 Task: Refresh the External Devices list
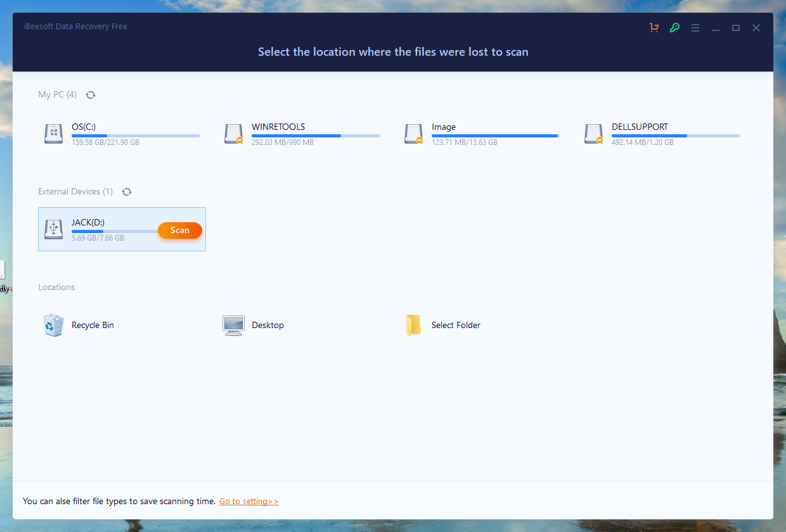(x=127, y=192)
